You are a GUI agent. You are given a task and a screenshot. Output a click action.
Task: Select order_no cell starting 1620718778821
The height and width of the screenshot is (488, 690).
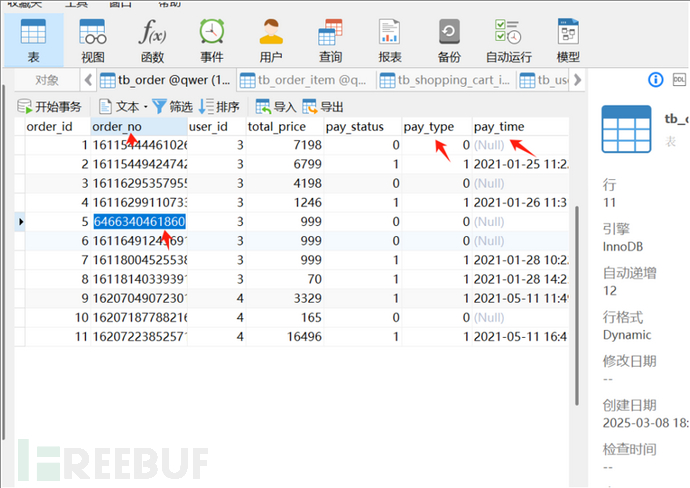139,317
